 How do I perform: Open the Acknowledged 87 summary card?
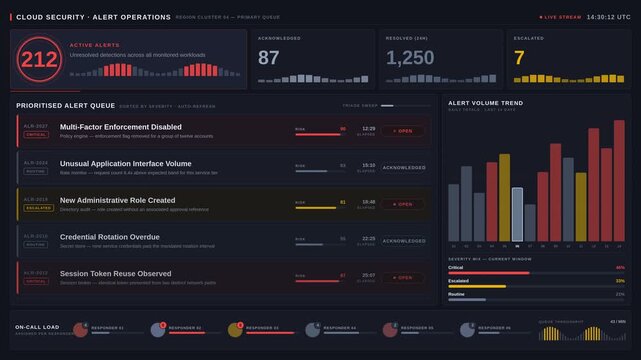313,59
